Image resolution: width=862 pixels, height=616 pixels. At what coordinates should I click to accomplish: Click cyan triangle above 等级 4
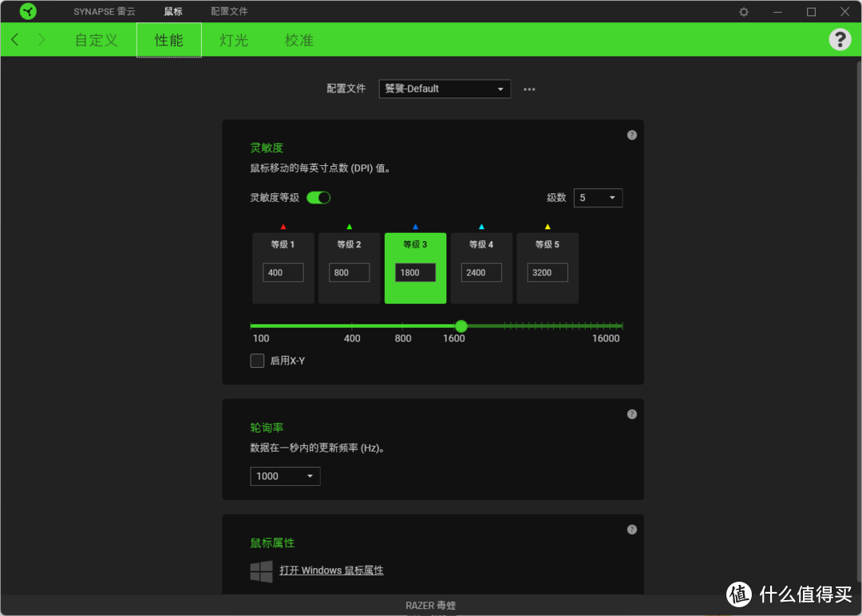coord(481,227)
